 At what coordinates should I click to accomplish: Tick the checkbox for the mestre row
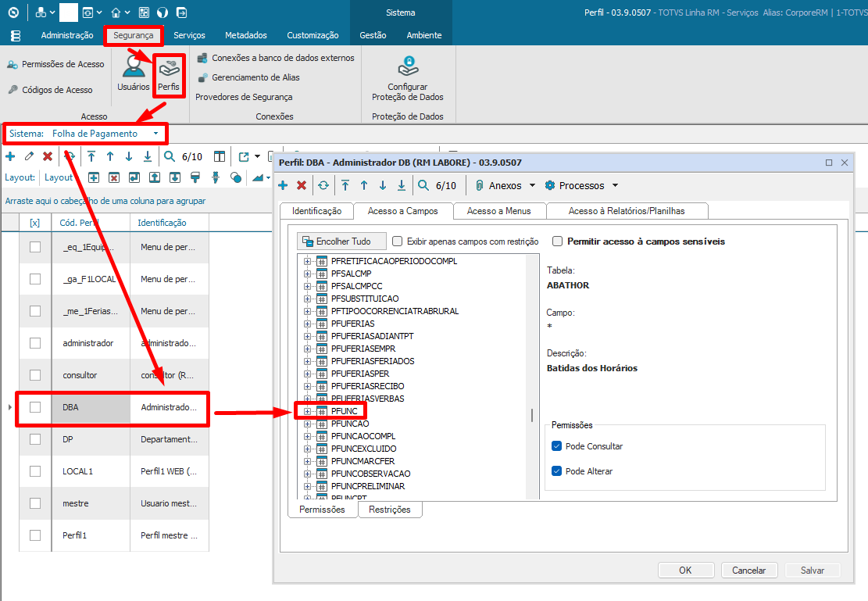[x=35, y=503]
